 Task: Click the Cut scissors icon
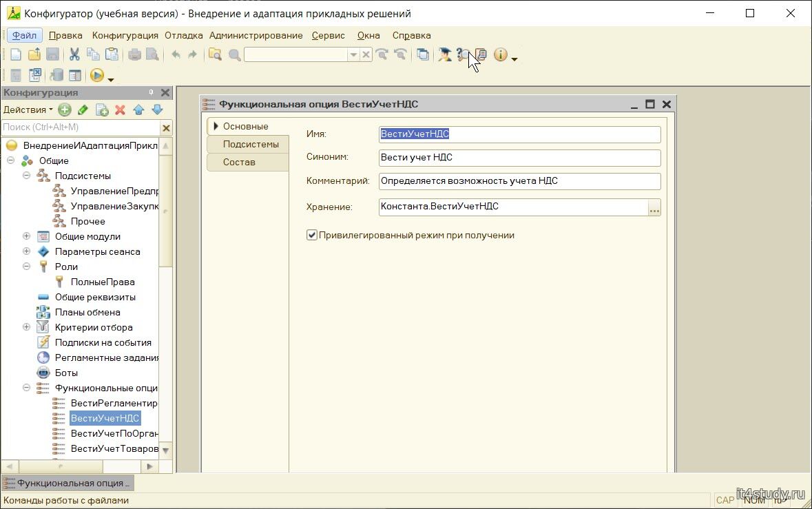click(x=74, y=55)
